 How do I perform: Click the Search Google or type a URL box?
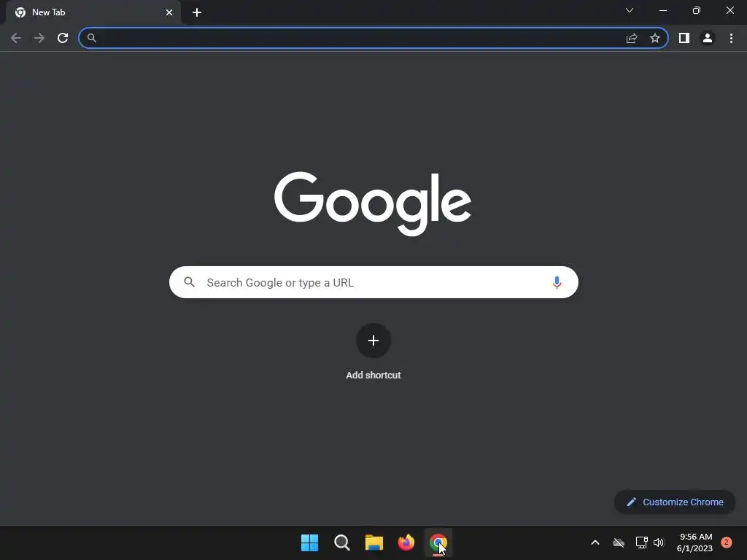(x=373, y=282)
